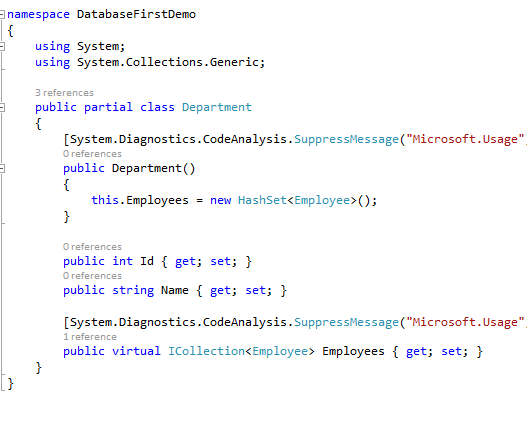Image resolution: width=527 pixels, height=435 pixels.
Task: Click the Name property identifier
Action: [175, 290]
